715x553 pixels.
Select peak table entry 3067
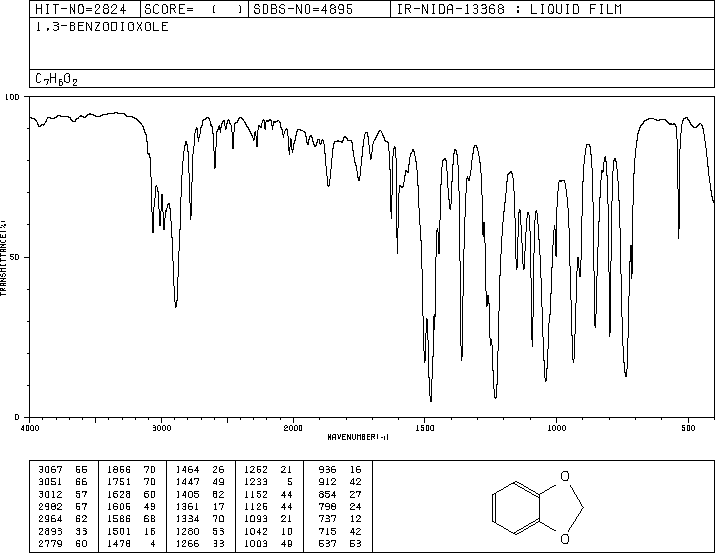pos(50,470)
